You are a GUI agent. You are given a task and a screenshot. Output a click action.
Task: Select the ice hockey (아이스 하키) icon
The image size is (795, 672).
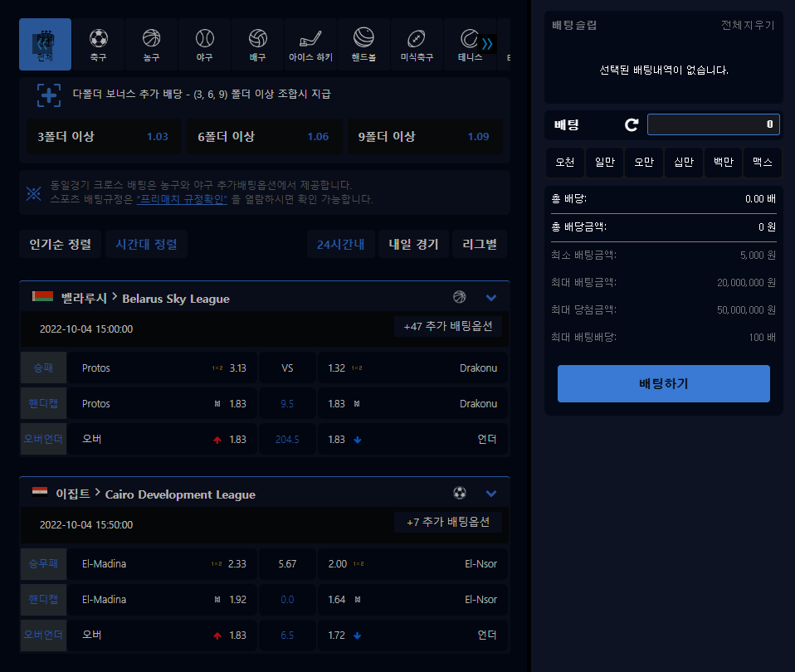point(310,45)
